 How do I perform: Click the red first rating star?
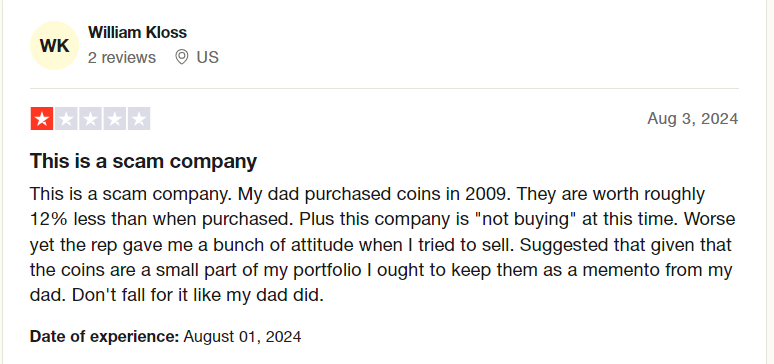coord(42,119)
